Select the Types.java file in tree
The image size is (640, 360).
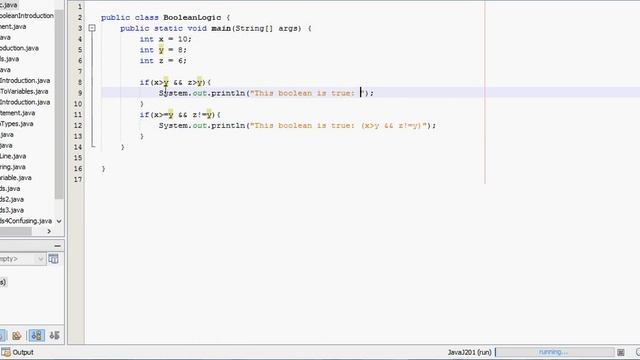click(x=17, y=124)
